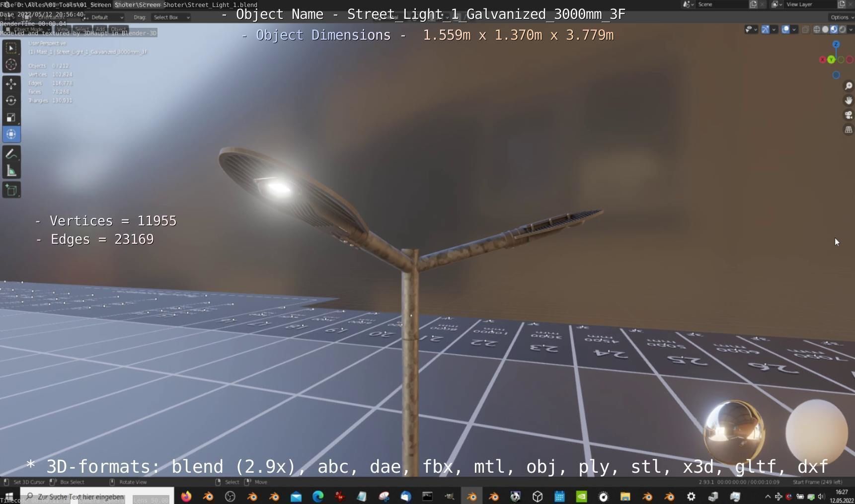Toggle viewport gizmos display
Image resolution: width=855 pixels, height=504 pixels.
pyautogui.click(x=766, y=30)
